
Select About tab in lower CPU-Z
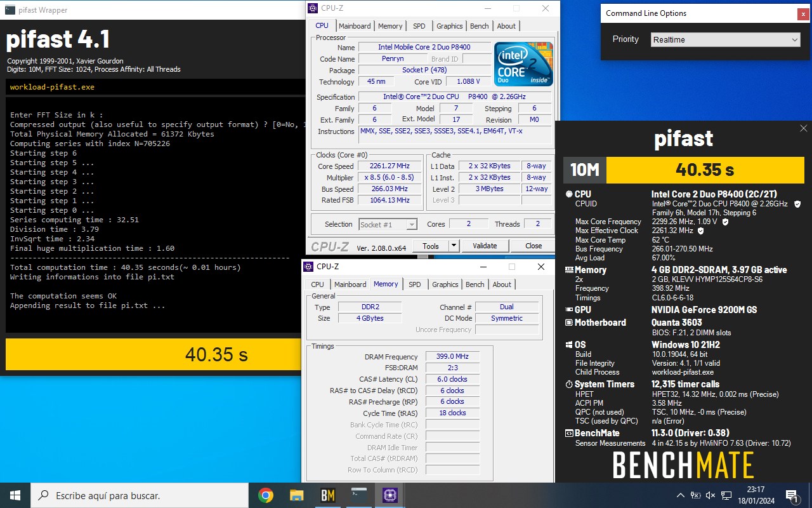click(502, 284)
